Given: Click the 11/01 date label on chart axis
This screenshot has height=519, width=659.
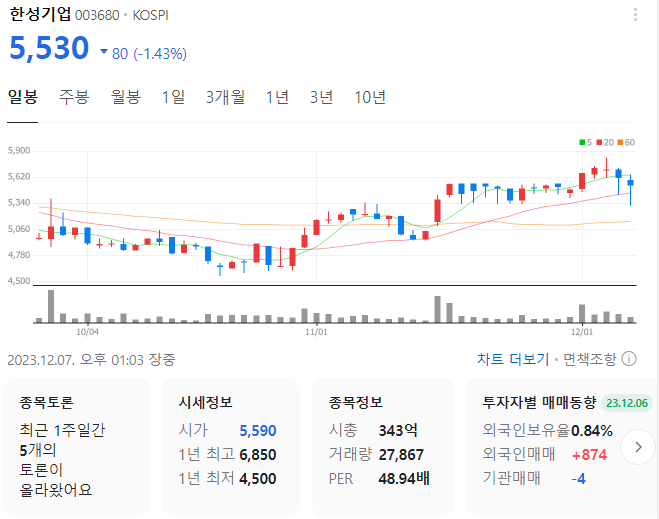Looking at the screenshot, I should [316, 332].
